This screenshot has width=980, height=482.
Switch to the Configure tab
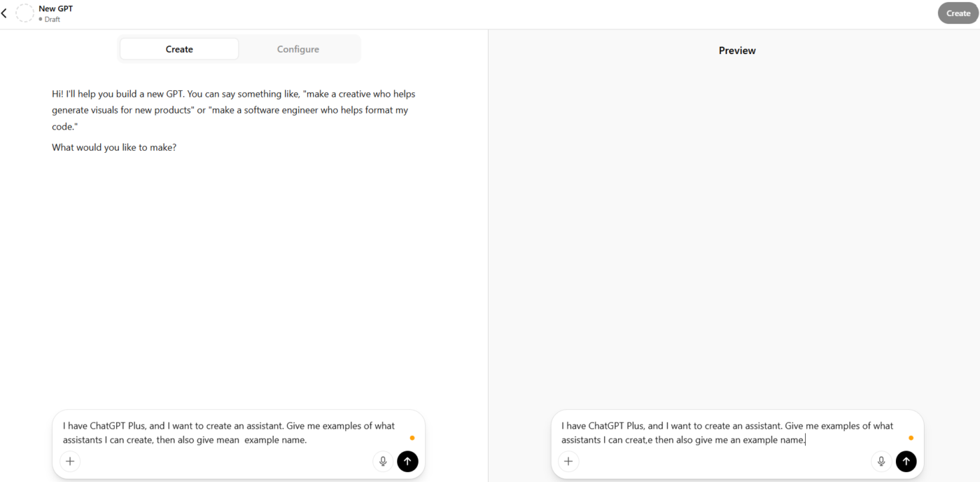[x=298, y=49]
